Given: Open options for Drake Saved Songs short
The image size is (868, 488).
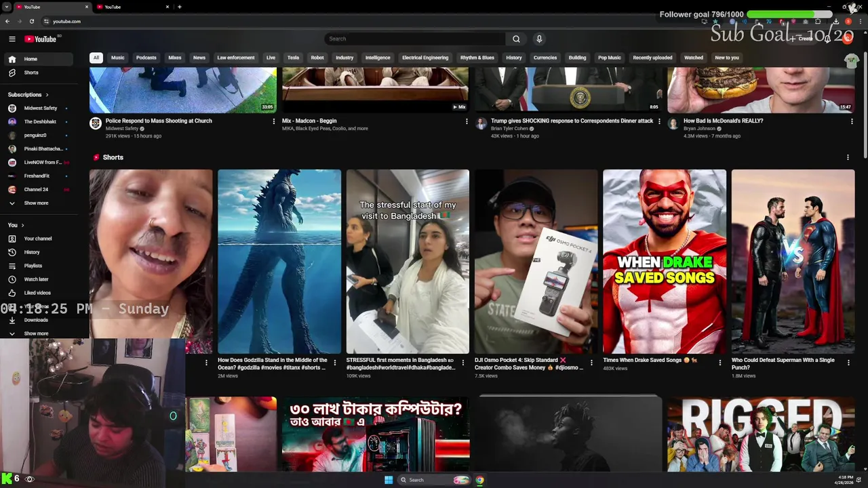Looking at the screenshot, I should pyautogui.click(x=720, y=363).
